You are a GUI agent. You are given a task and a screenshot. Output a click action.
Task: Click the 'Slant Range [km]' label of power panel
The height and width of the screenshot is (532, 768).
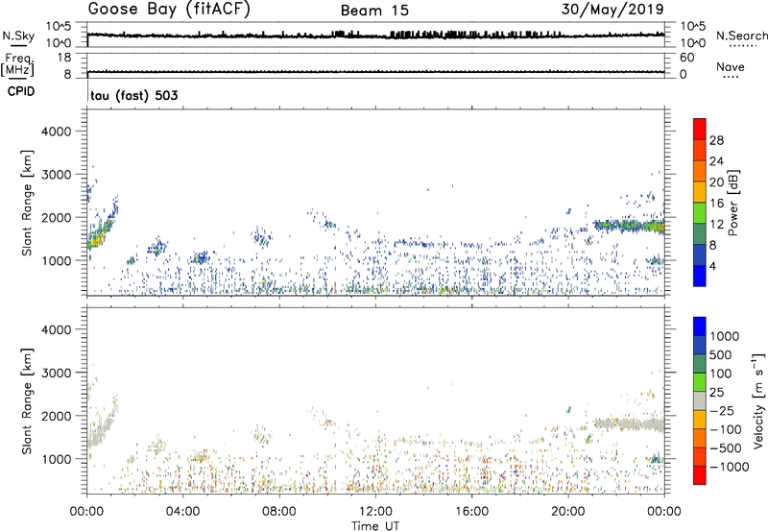click(x=27, y=203)
